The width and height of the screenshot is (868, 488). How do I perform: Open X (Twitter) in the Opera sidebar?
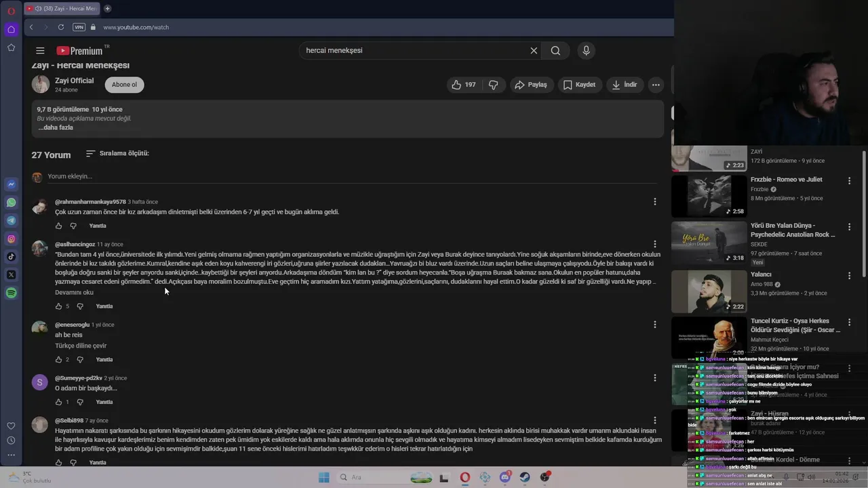click(x=11, y=274)
